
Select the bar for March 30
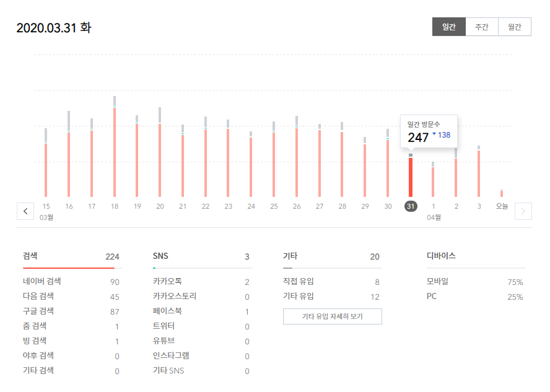pos(388,163)
